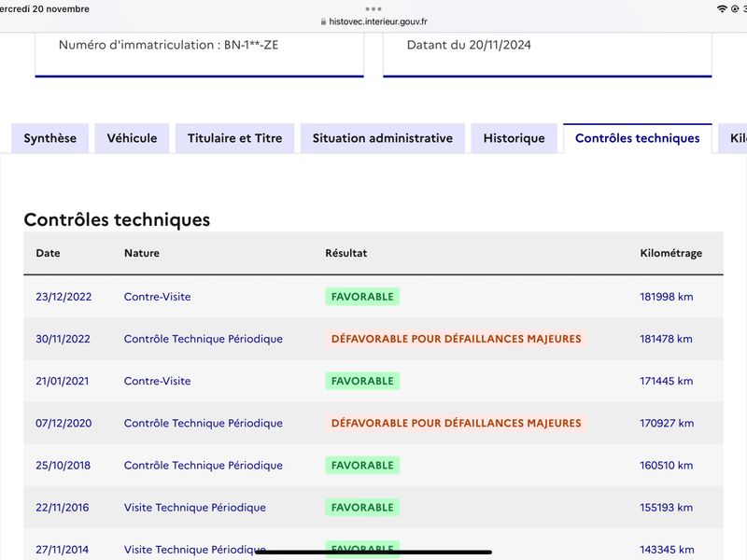Select the Numéro d'immatriculation BN-1**-ZE text
This screenshot has height=560, width=747.
(168, 45)
